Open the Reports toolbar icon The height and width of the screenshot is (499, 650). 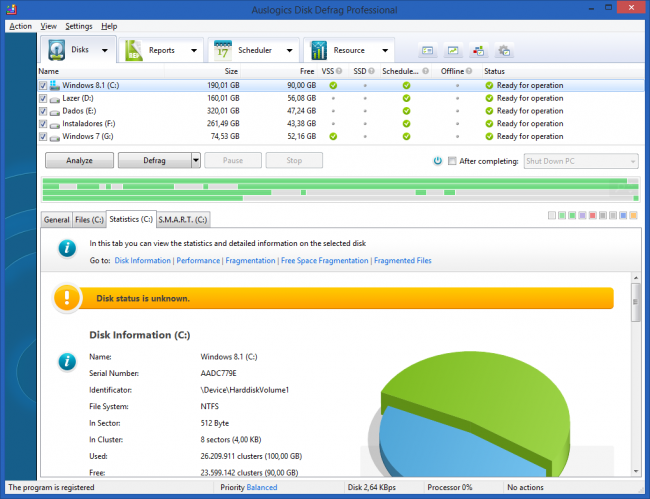point(135,50)
